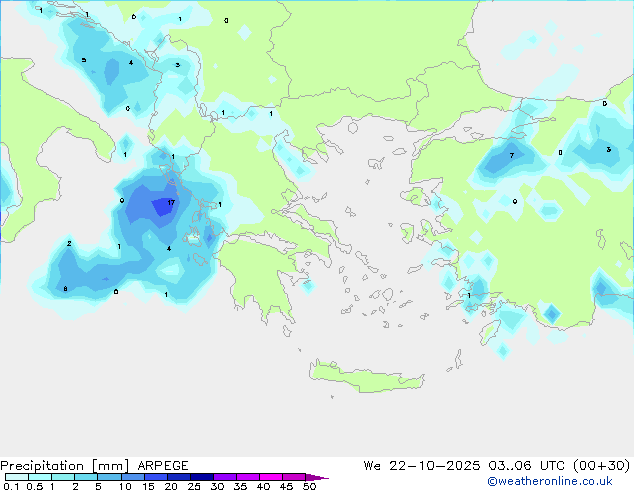634x490 pixels.
Task: Click the '35' legend scale label
Action: (x=240, y=486)
